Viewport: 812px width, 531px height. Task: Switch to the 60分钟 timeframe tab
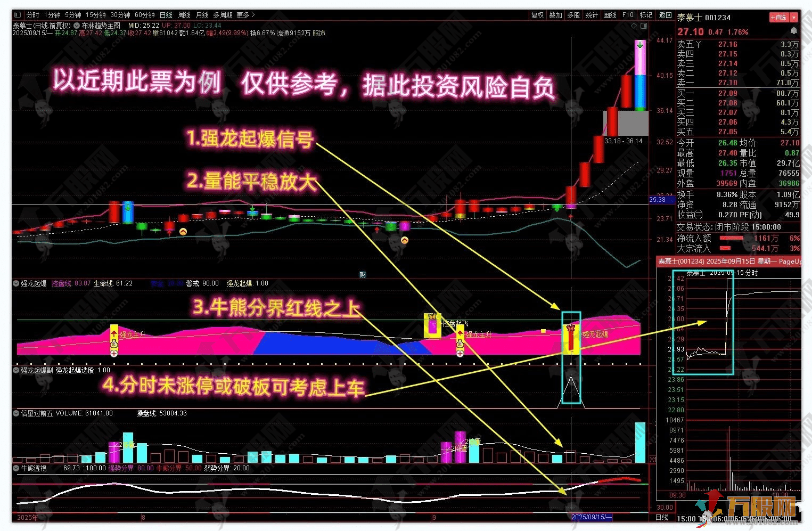coord(144,15)
